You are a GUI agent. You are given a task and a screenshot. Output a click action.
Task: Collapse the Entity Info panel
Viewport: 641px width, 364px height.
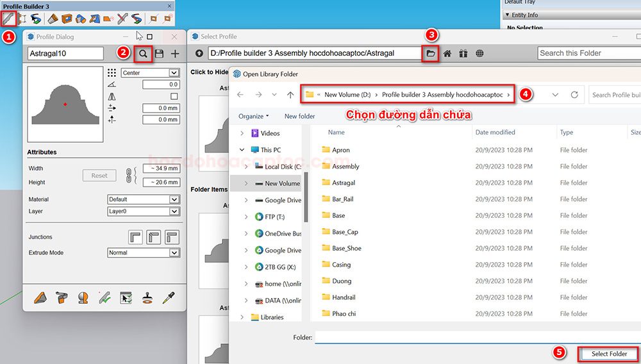[x=508, y=15]
